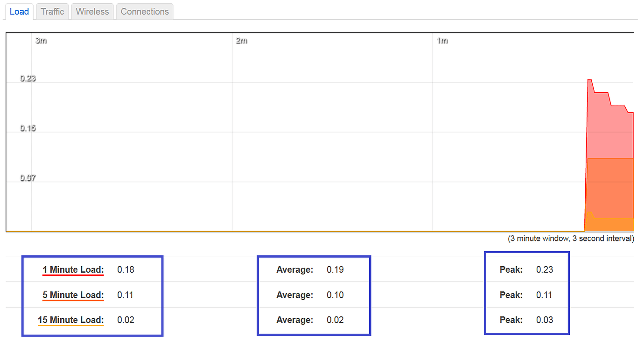Viewport: 644px width, 343px height.
Task: Click the peak value 0.23
Action: tap(545, 270)
